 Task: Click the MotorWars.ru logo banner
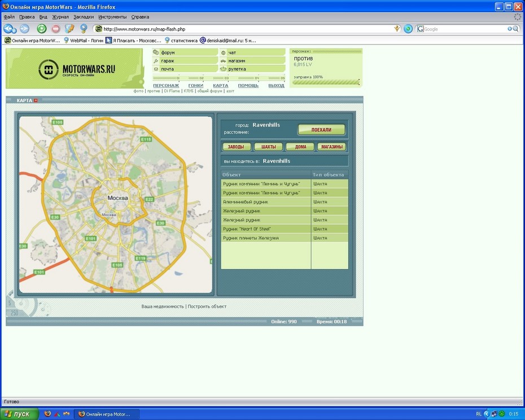click(75, 68)
